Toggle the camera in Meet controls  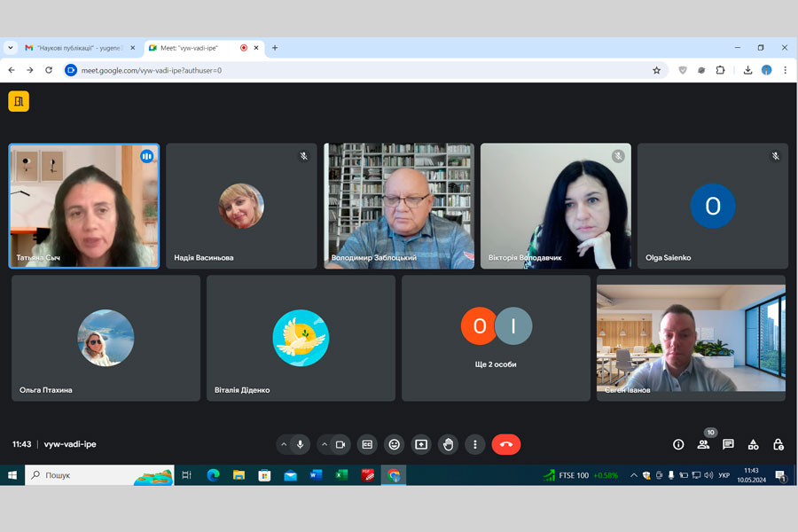point(340,444)
